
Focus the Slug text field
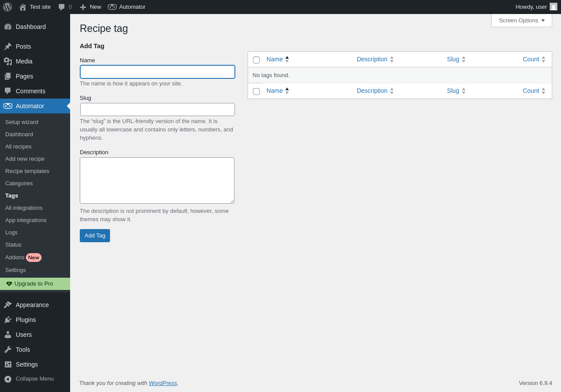(157, 109)
